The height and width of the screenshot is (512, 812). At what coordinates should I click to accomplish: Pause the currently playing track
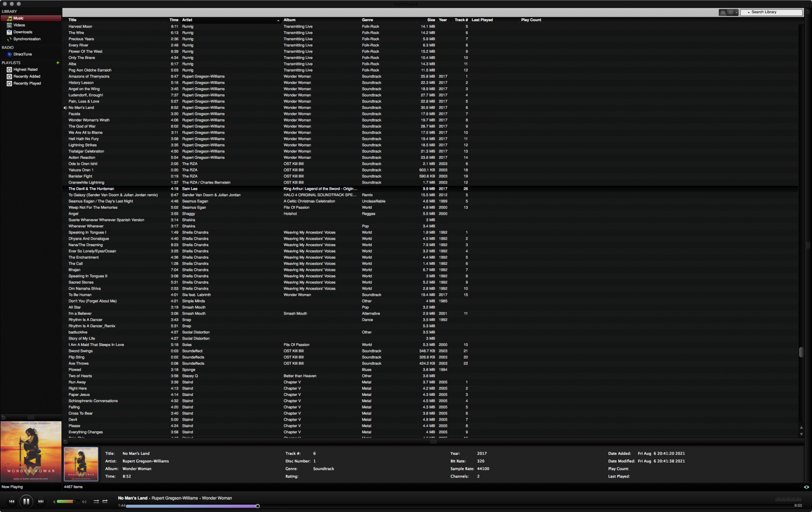click(26, 501)
